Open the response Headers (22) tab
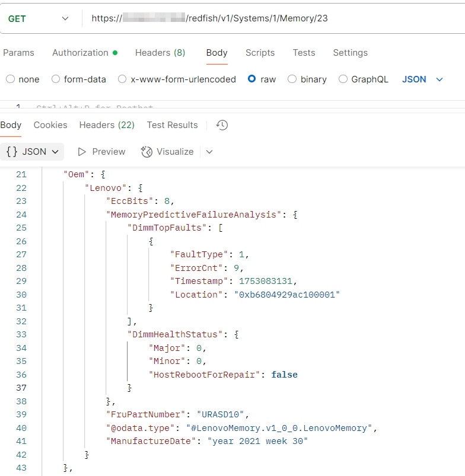465x476 pixels. 107,125
